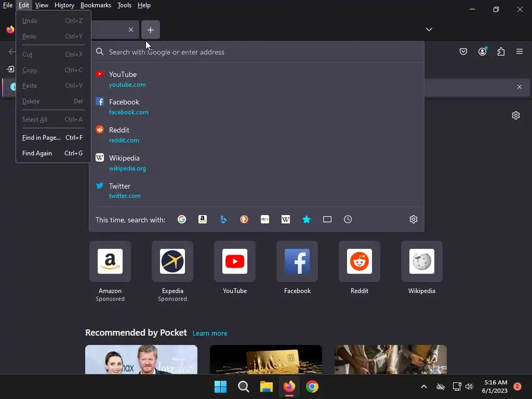Search history using clock icon
This screenshot has width=532, height=399.
coord(348,220)
